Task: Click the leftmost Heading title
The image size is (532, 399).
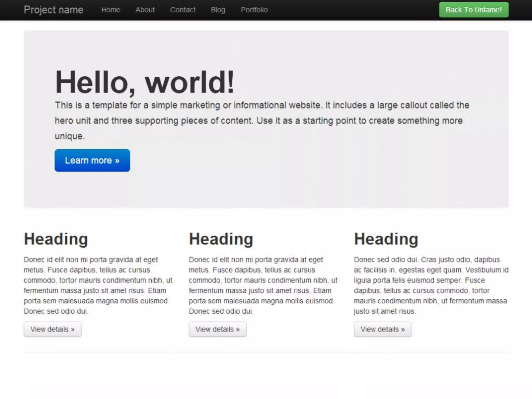Action: (56, 239)
